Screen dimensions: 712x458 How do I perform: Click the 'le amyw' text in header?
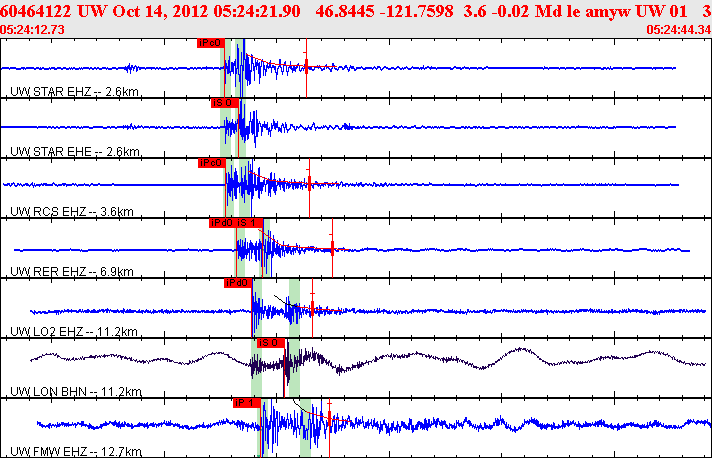(598, 11)
